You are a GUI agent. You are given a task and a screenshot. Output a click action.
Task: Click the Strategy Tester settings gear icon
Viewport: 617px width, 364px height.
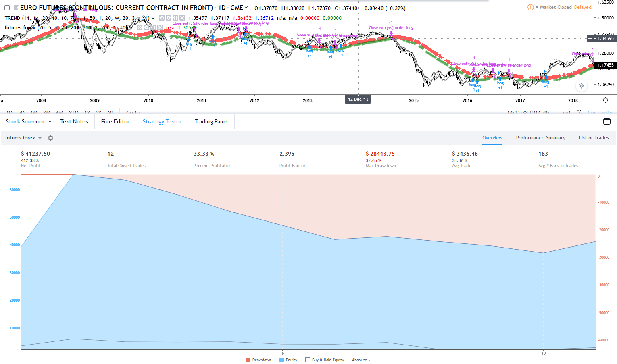tap(50, 138)
